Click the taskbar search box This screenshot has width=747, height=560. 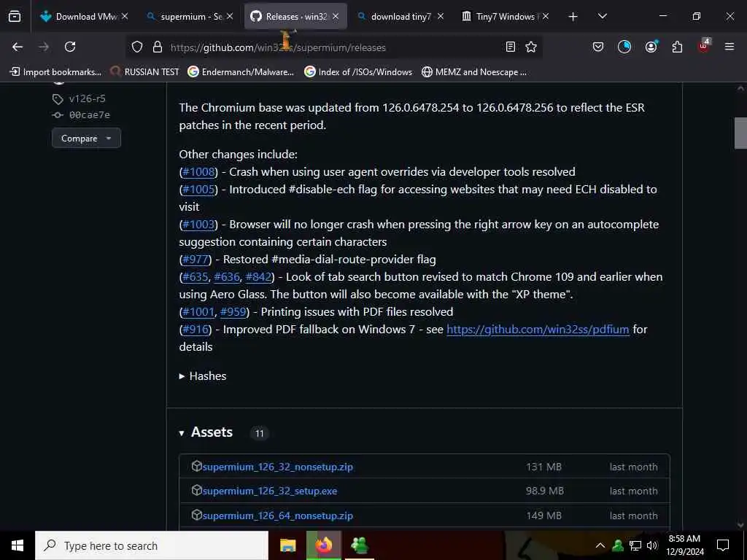pos(152,545)
